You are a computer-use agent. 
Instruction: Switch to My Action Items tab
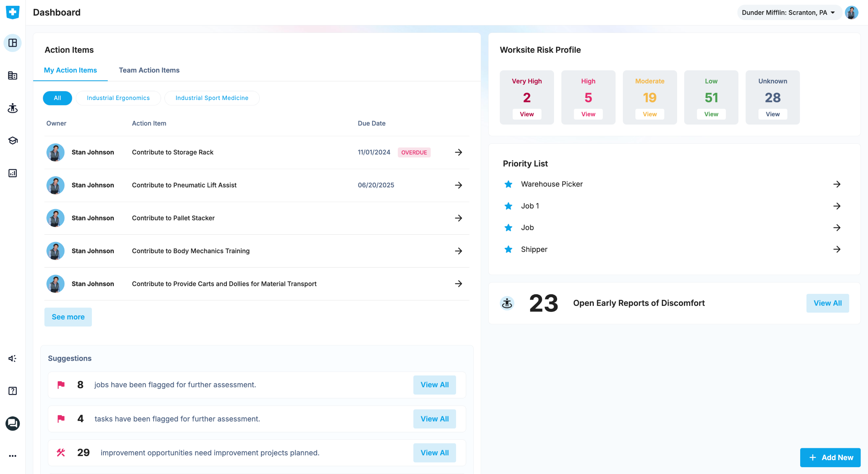[70, 70]
